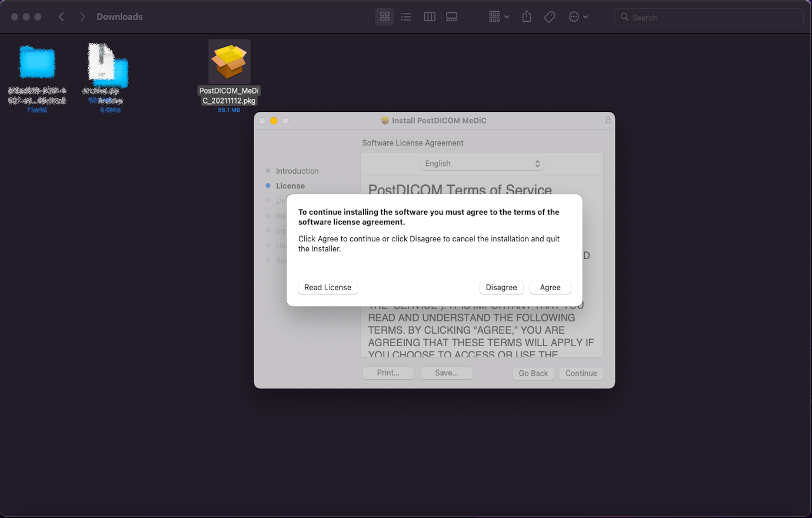The height and width of the screenshot is (518, 812).
Task: Open the English language dropdown
Action: point(481,163)
